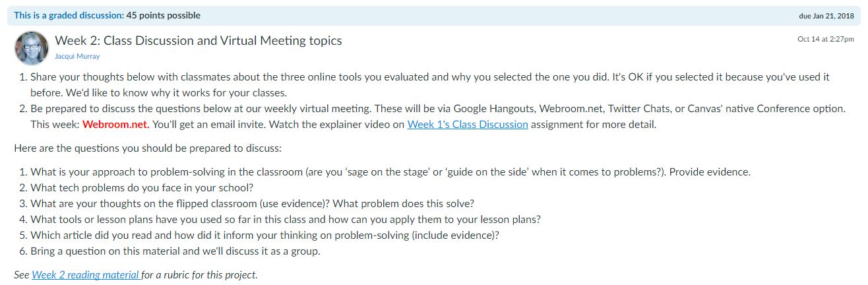The width and height of the screenshot is (868, 285).
Task: Click the 'for a rubric for this project' text
Action: pos(200,274)
